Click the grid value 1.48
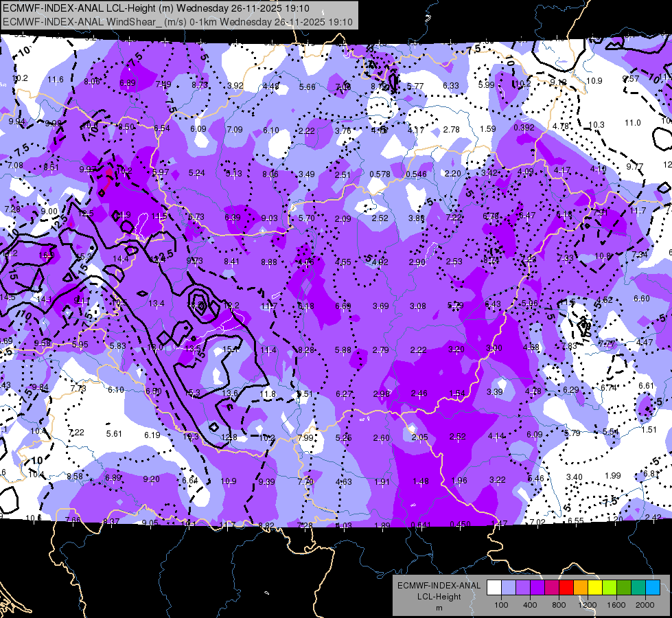The image size is (672, 618). [x=420, y=481]
